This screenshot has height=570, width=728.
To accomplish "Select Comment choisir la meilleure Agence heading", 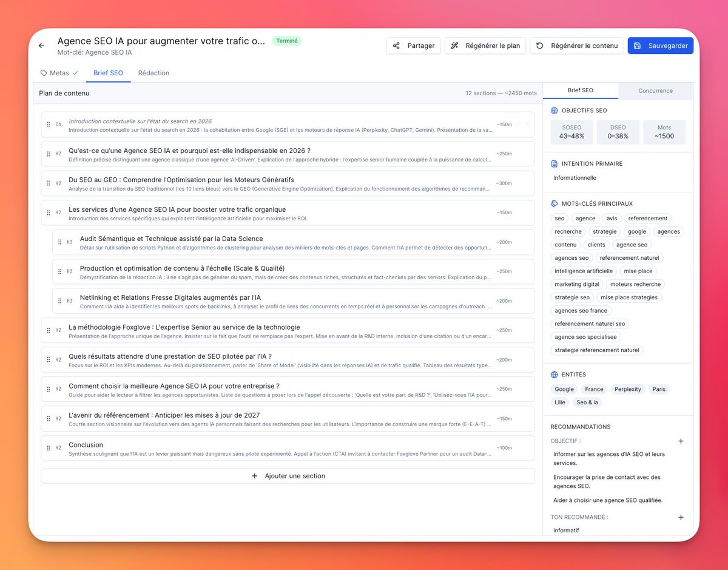I will tap(174, 386).
